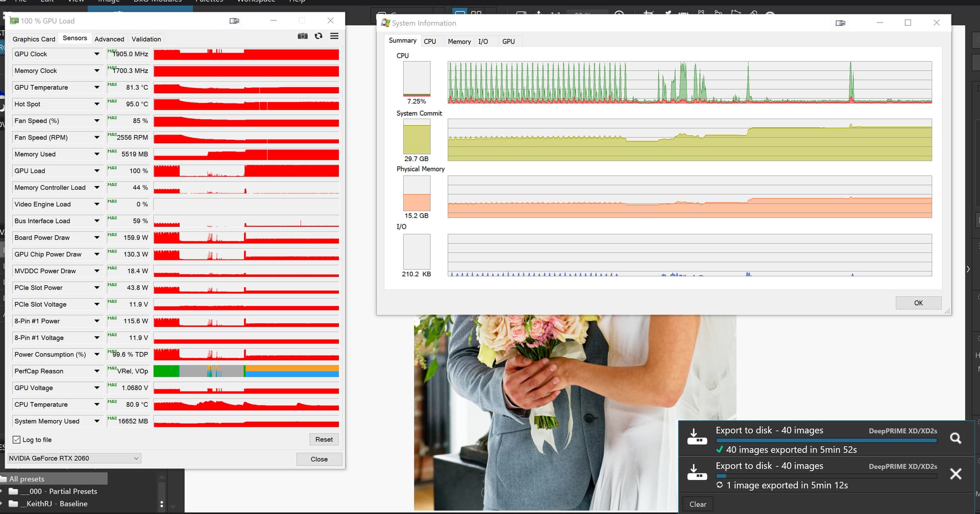
Task: Cancel the in-progress export with X icon
Action: click(x=955, y=474)
